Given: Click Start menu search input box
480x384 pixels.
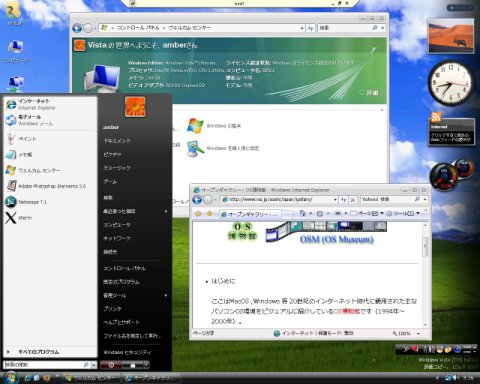Looking at the screenshot, I should pyautogui.click(x=47, y=365).
